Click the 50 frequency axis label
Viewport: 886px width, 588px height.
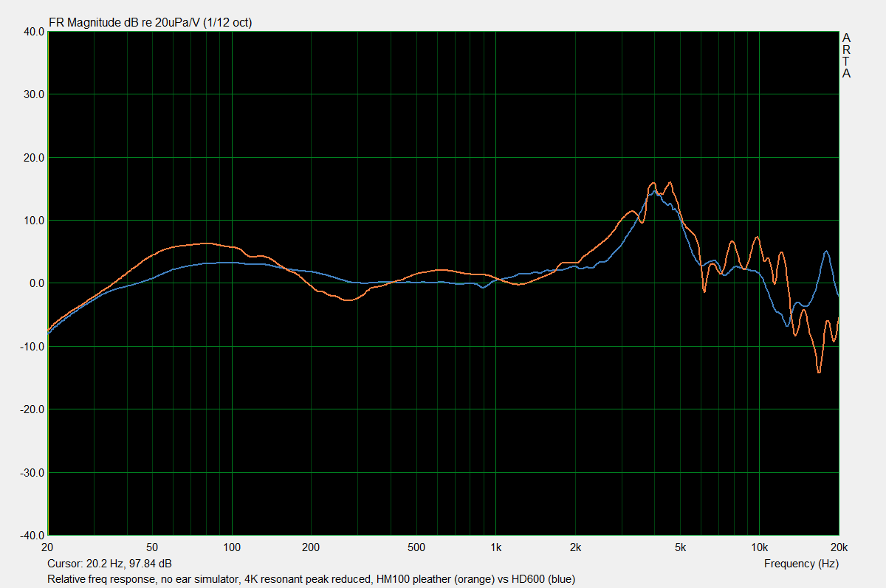[152, 547]
